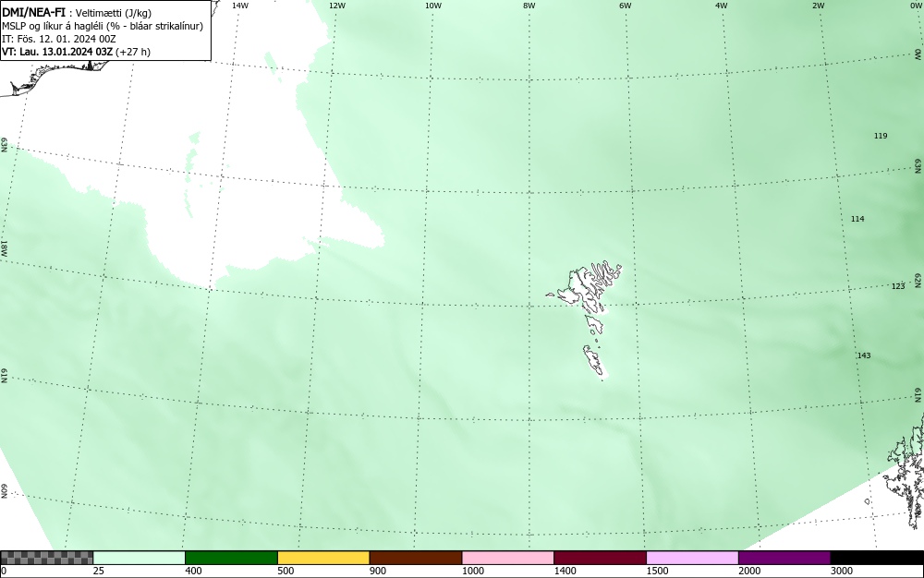Click the pink 1000-1400 legend swatch
The image size is (924, 578).
(508, 558)
